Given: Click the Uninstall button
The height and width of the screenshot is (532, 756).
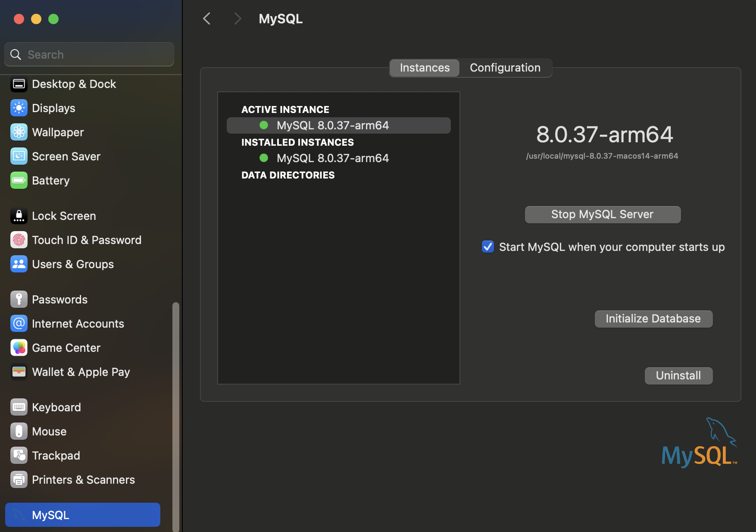Looking at the screenshot, I should point(678,376).
